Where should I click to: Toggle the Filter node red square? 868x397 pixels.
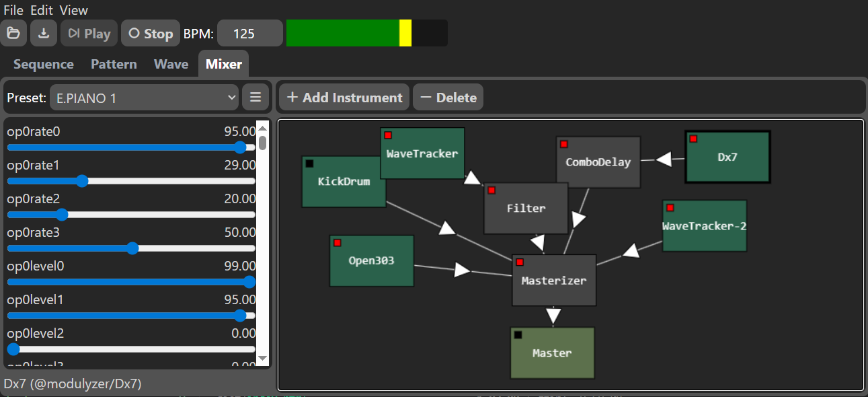(491, 190)
